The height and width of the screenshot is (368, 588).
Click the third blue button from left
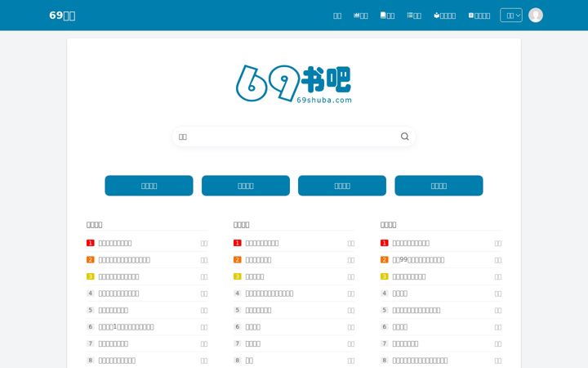click(342, 186)
